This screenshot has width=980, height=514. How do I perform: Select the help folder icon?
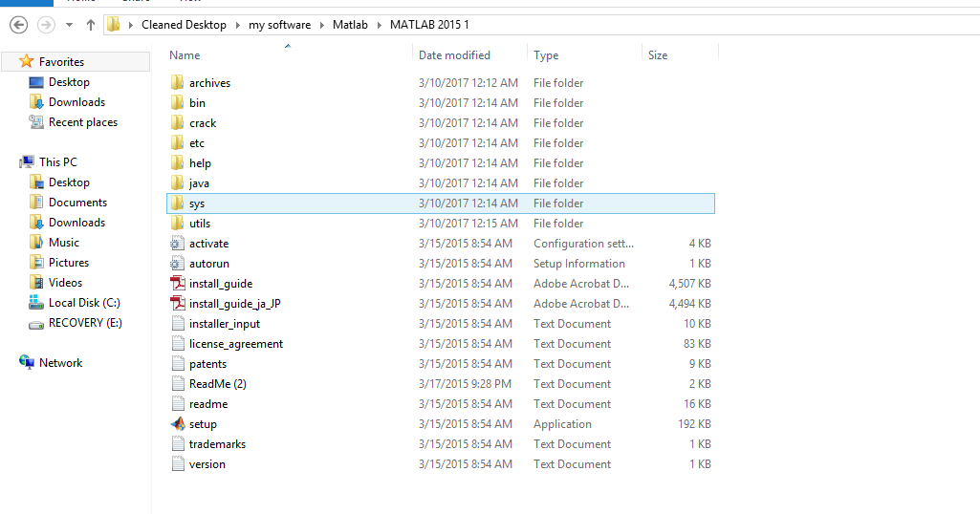tap(178, 162)
